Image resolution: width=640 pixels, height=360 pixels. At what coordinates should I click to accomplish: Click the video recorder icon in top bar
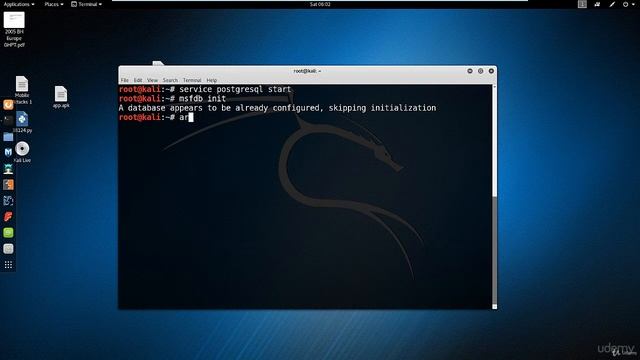tap(597, 4)
